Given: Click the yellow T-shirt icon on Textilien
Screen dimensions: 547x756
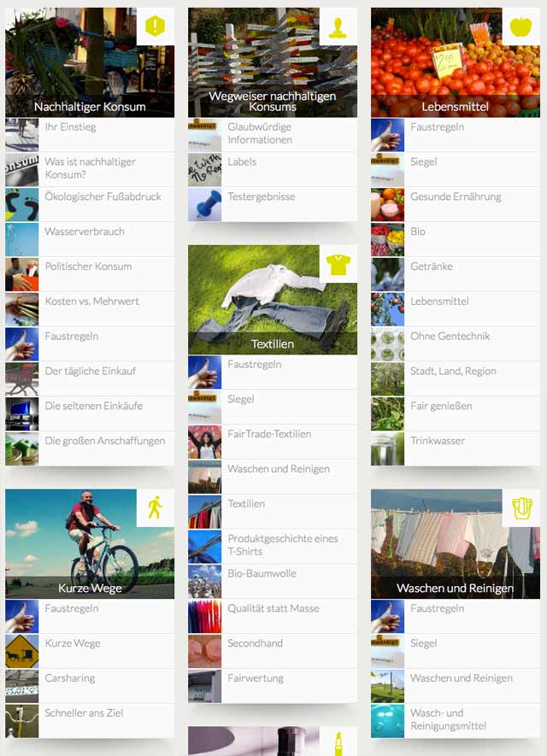Looking at the screenshot, I should [338, 264].
